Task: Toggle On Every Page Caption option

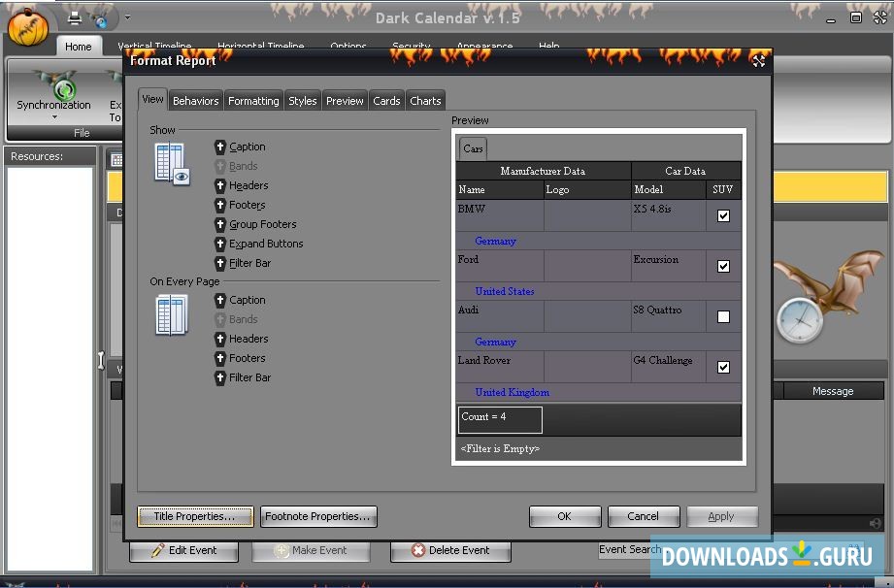Action: 240,300
